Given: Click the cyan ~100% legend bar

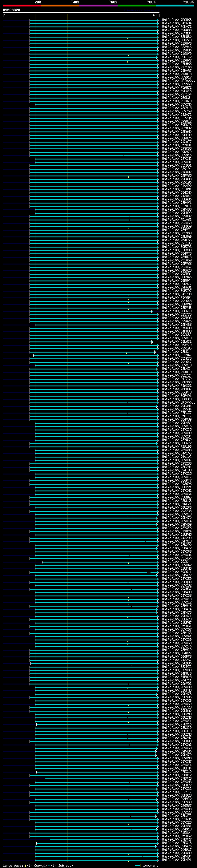Looking at the screenshot, I should pyautogui.click(x=175, y=6).
